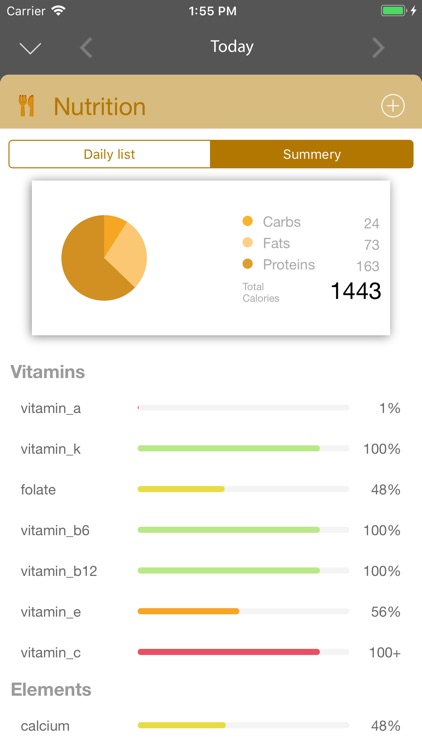Select the Fats legend dot
422x750 pixels.
point(247,243)
